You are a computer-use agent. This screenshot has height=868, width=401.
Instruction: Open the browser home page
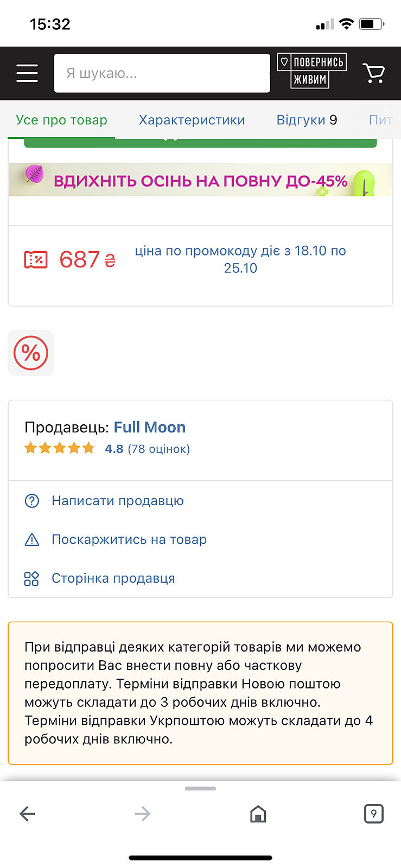tap(258, 813)
